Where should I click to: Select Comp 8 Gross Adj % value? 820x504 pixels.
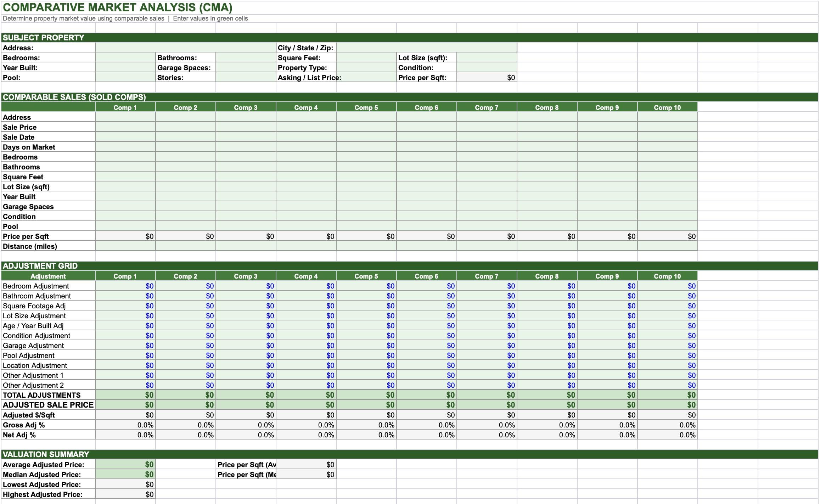click(x=547, y=425)
